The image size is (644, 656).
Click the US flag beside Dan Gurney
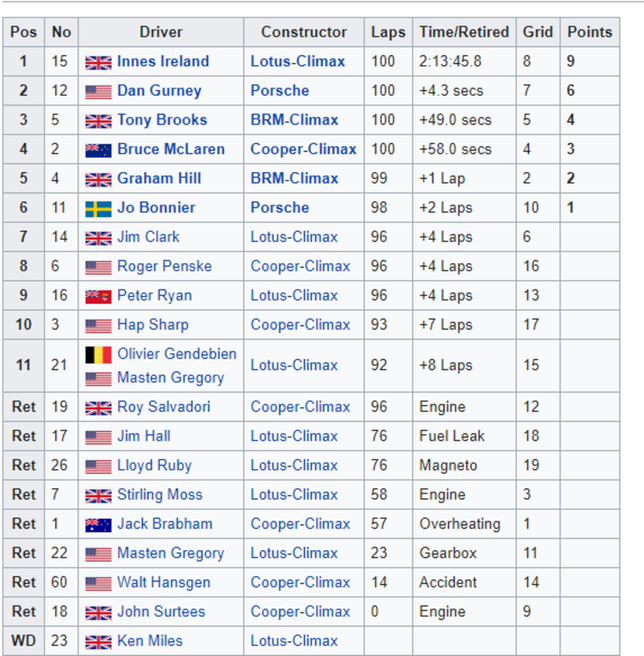pyautogui.click(x=98, y=92)
